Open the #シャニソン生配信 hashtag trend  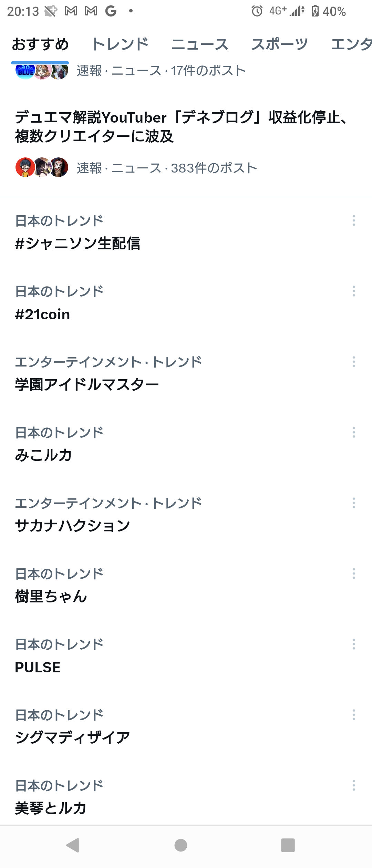click(78, 244)
